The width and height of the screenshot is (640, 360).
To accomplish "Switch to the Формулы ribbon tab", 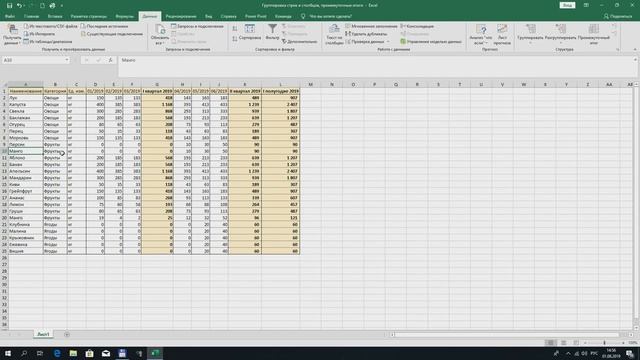I will tap(124, 16).
